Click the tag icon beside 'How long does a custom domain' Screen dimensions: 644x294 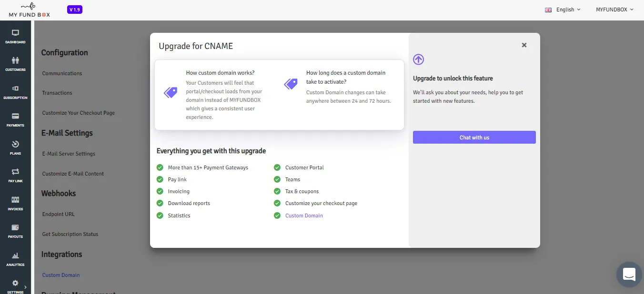click(x=291, y=84)
